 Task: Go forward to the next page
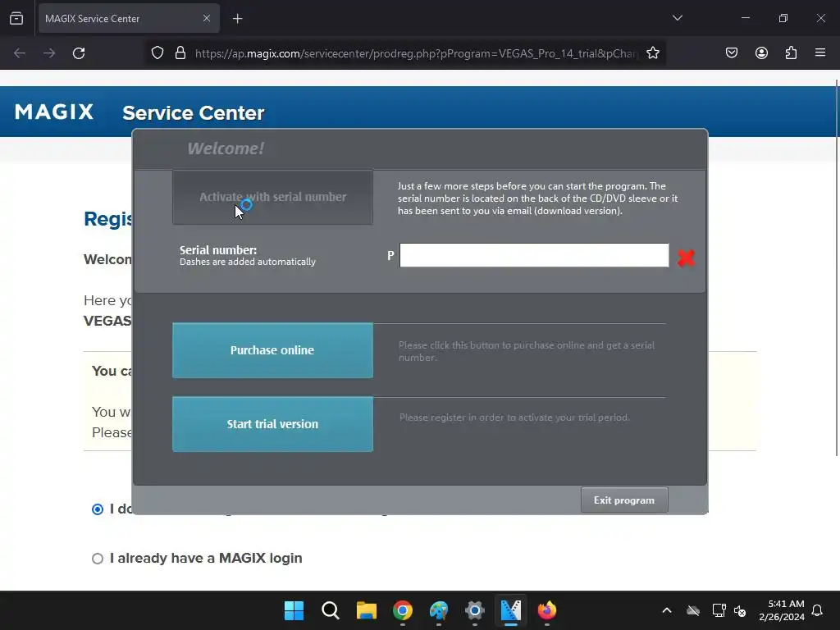pos(49,53)
